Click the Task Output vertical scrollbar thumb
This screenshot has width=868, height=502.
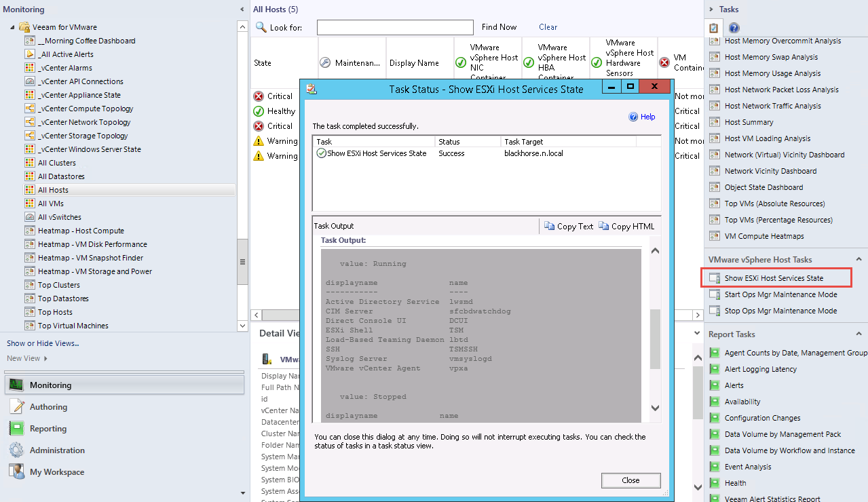(654, 339)
